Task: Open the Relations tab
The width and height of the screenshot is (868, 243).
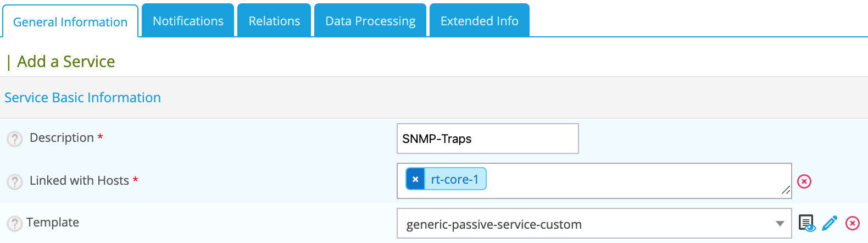Action: click(x=274, y=21)
